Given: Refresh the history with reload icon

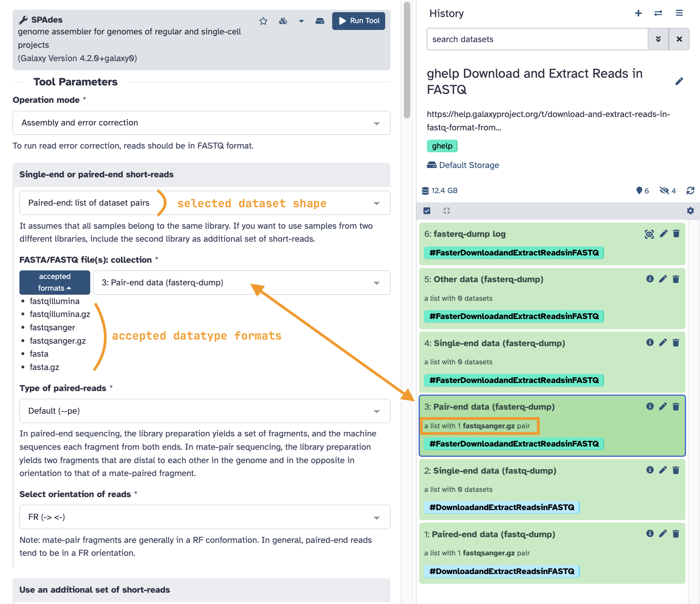Looking at the screenshot, I should 690,191.
